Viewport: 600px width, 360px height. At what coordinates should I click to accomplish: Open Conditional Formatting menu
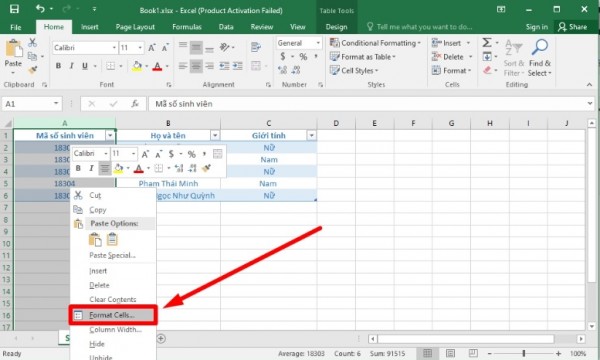point(375,43)
